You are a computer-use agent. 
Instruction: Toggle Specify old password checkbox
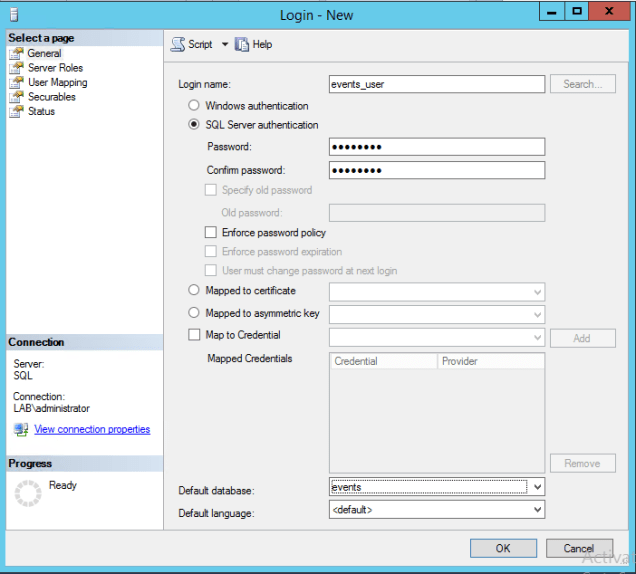tap(211, 190)
